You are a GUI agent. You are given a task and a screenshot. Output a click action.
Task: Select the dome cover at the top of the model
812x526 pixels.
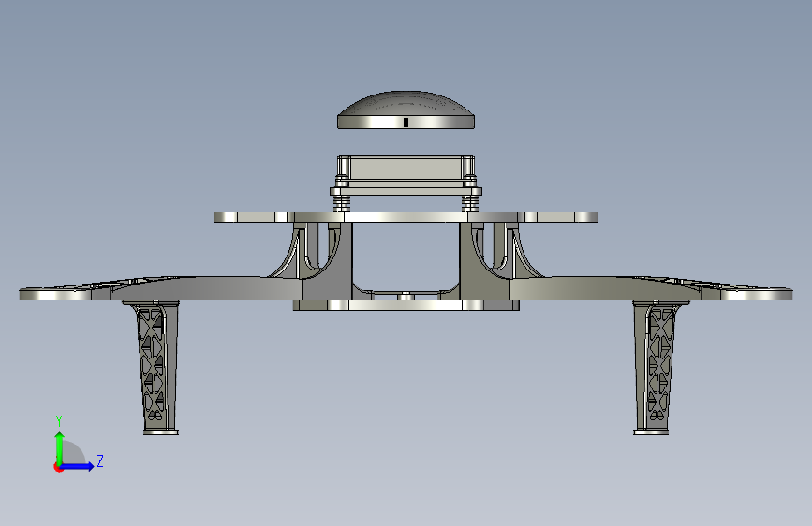pyautogui.click(x=406, y=110)
